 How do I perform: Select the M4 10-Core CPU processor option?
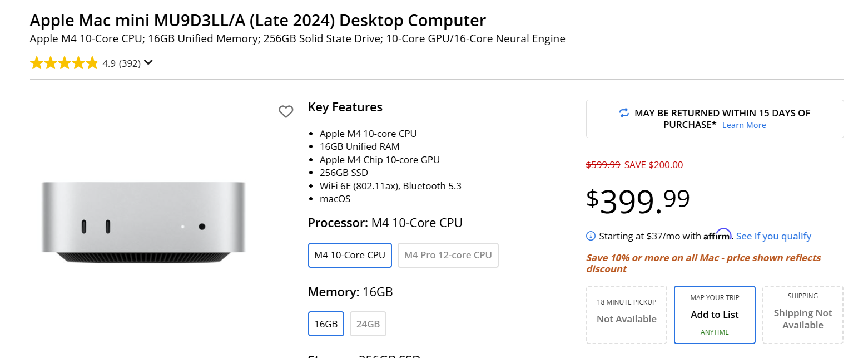coord(350,255)
